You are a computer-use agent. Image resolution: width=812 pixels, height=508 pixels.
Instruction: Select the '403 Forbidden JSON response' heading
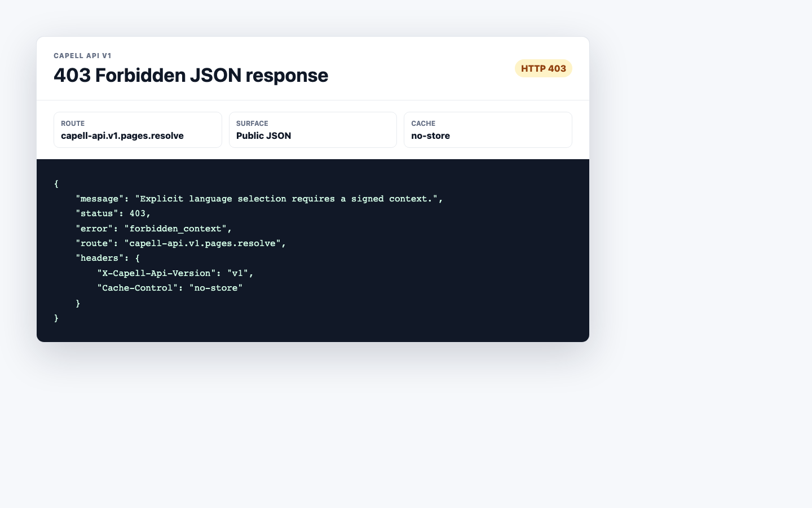click(191, 75)
